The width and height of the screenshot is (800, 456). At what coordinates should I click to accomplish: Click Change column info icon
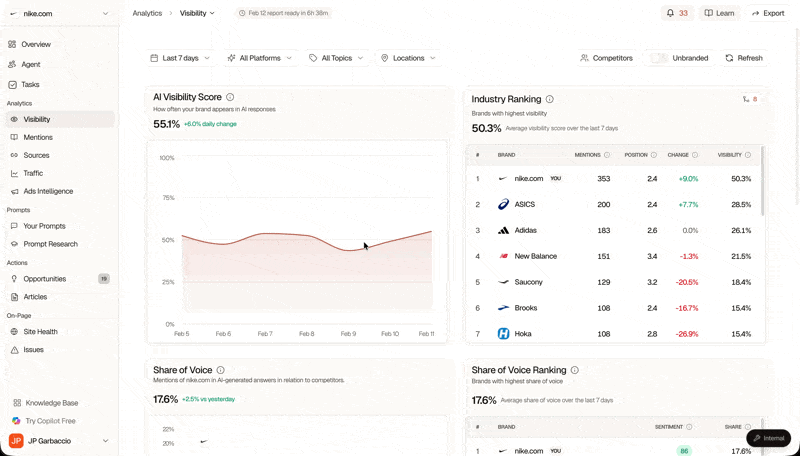695,155
